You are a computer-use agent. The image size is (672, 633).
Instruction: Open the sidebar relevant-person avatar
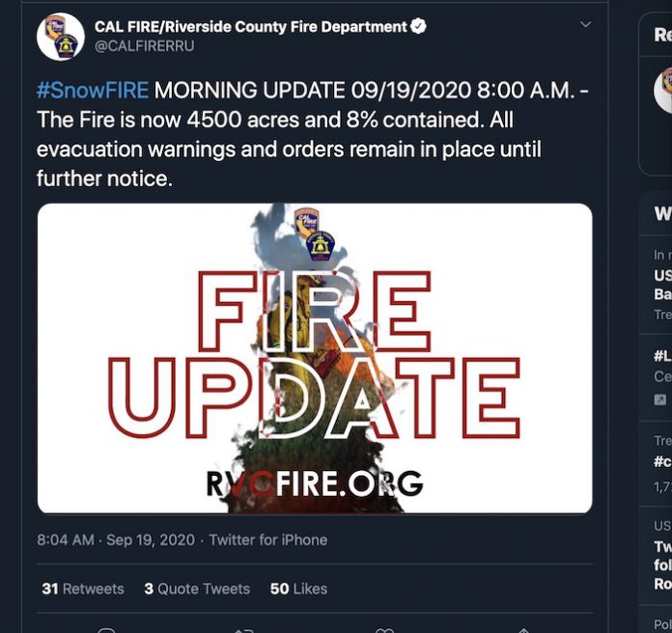click(x=663, y=90)
